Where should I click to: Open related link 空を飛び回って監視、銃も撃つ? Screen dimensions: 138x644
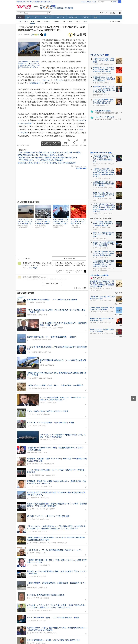[x=46, y=163]
